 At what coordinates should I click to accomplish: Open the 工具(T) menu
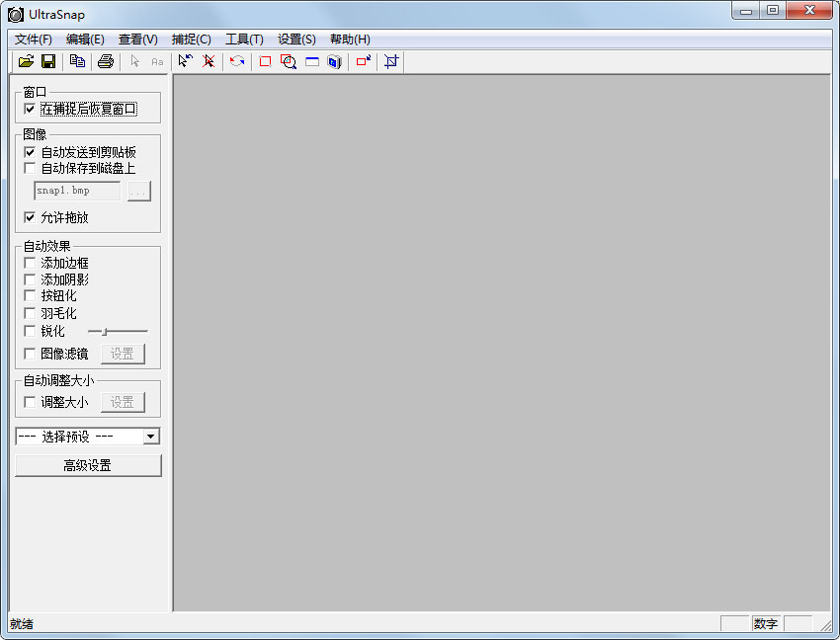244,40
